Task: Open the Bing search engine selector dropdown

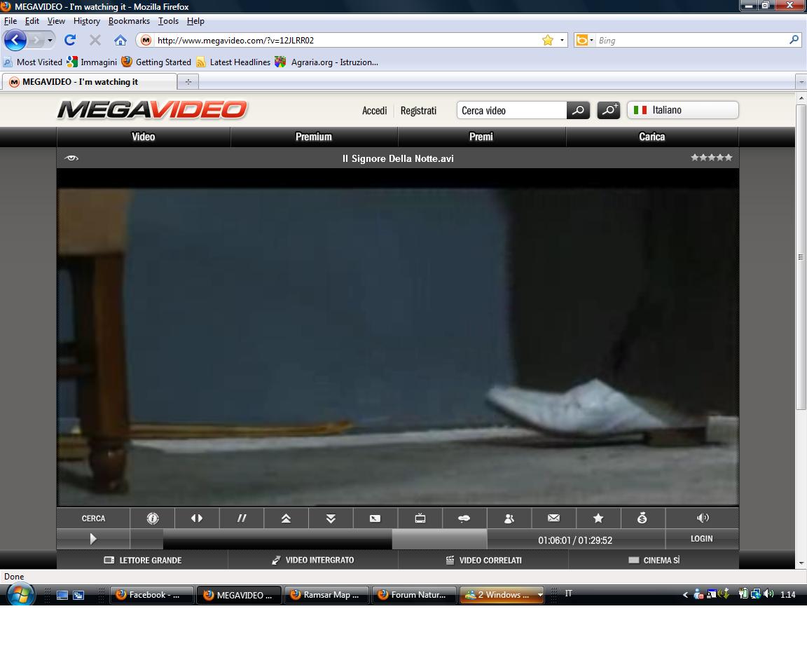Action: point(584,41)
